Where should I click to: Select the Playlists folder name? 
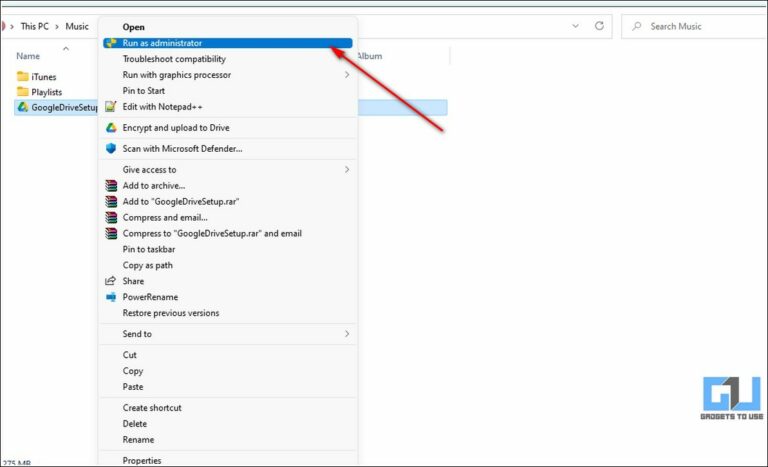(47, 92)
